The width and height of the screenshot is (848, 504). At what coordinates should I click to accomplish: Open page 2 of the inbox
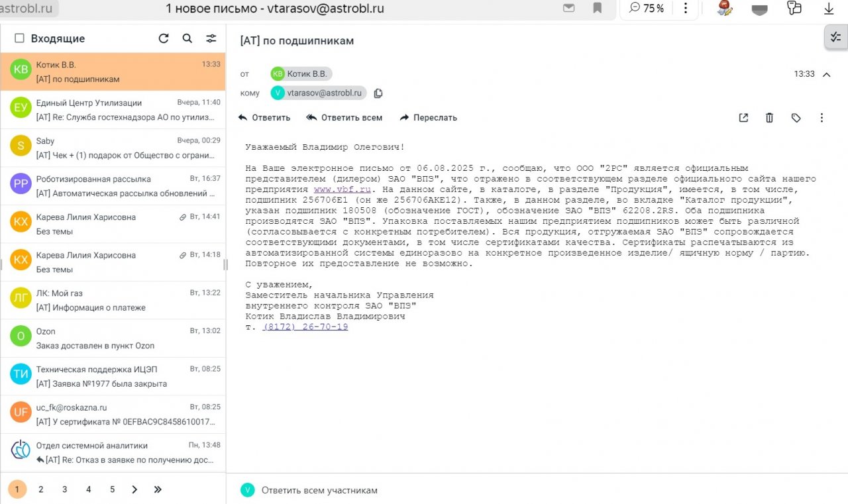click(41, 489)
